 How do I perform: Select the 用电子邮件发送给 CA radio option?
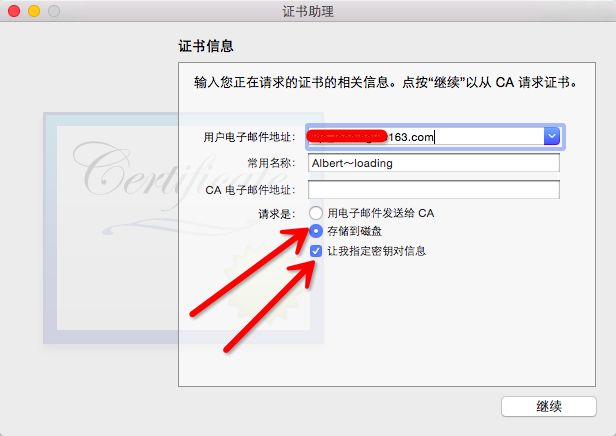(316, 213)
